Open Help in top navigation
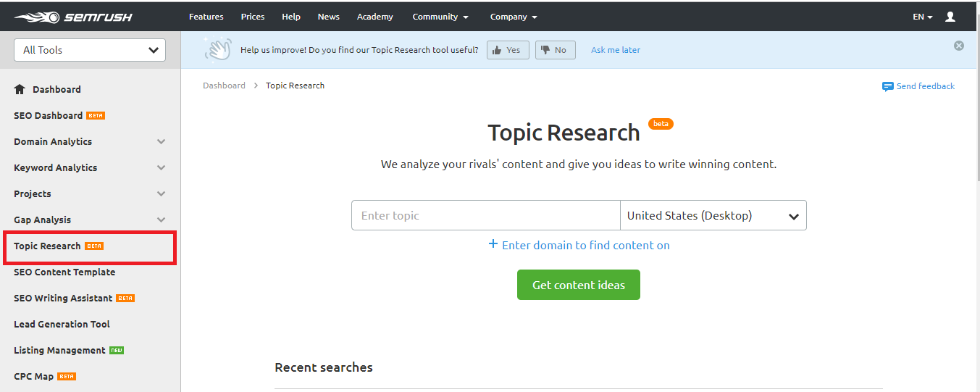 pyautogui.click(x=291, y=17)
